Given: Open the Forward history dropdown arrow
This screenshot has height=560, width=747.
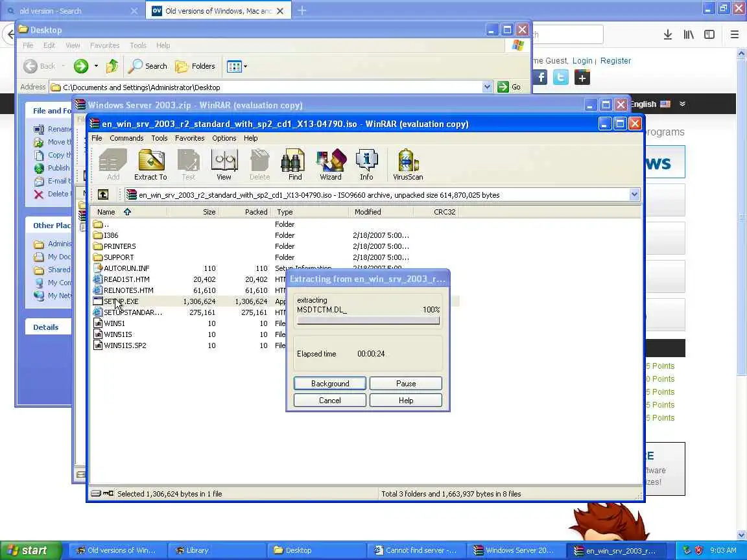Looking at the screenshot, I should tap(96, 65).
